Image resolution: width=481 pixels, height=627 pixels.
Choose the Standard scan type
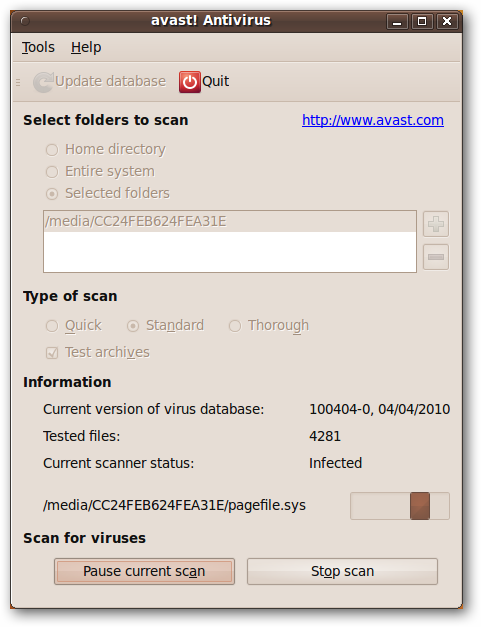(133, 326)
